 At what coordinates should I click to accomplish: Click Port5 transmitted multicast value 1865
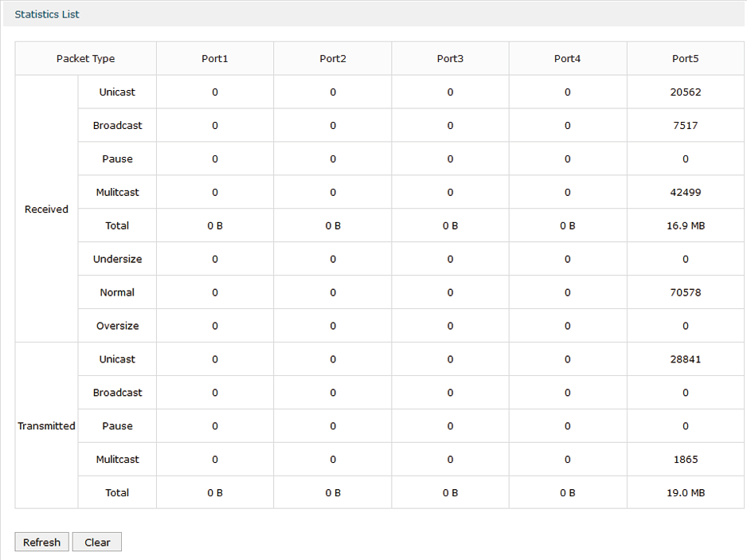(x=686, y=459)
